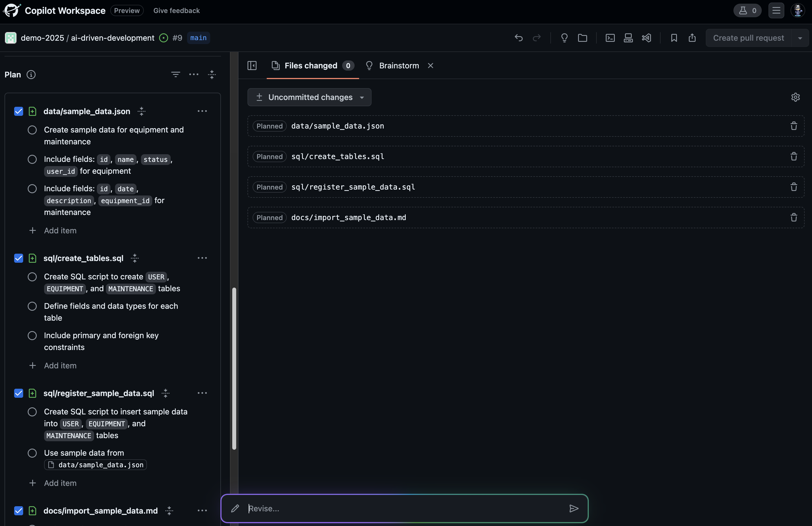812x526 pixels.
Task: Open the Plan more options ellipsis
Action: click(x=194, y=75)
